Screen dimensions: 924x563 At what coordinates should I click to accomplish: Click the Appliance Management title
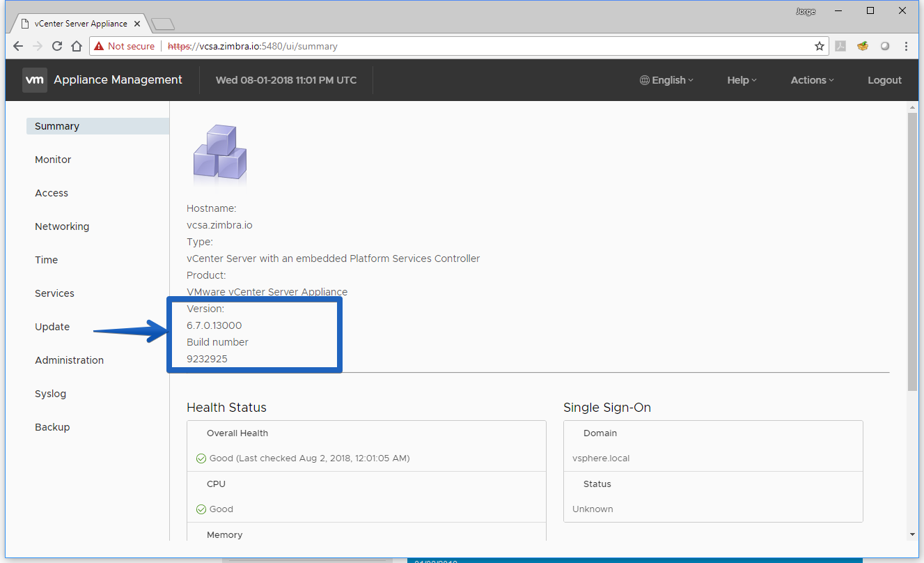118,79
